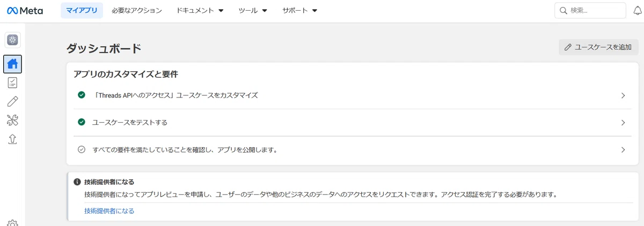
Task: Click the Meta logo
Action: pos(25,11)
